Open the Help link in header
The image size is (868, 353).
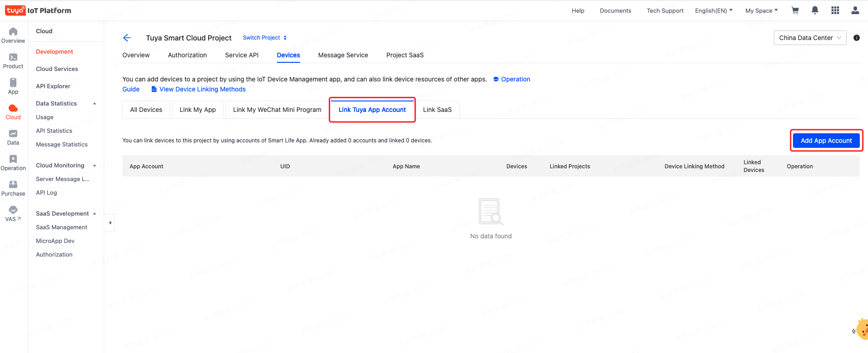[x=578, y=10]
